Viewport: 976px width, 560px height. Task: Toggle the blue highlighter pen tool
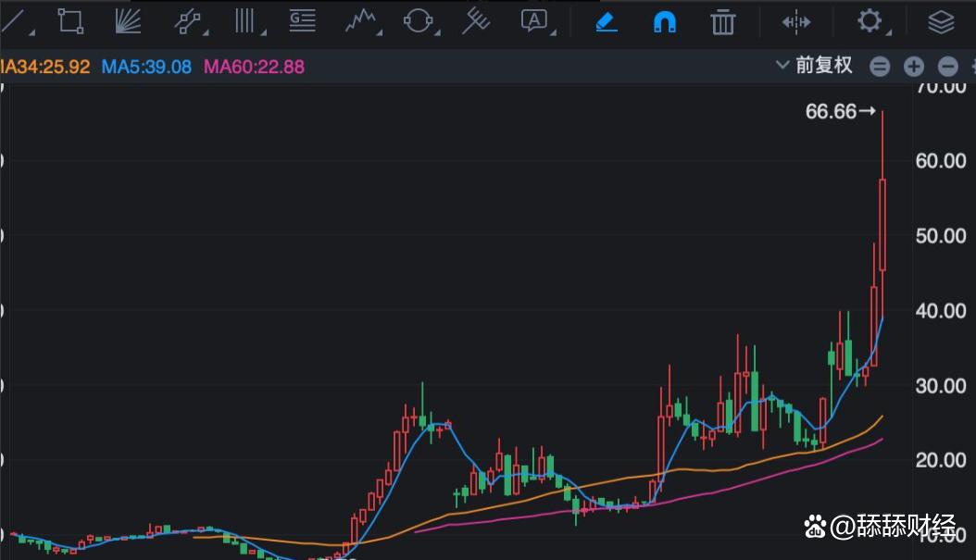tap(607, 21)
